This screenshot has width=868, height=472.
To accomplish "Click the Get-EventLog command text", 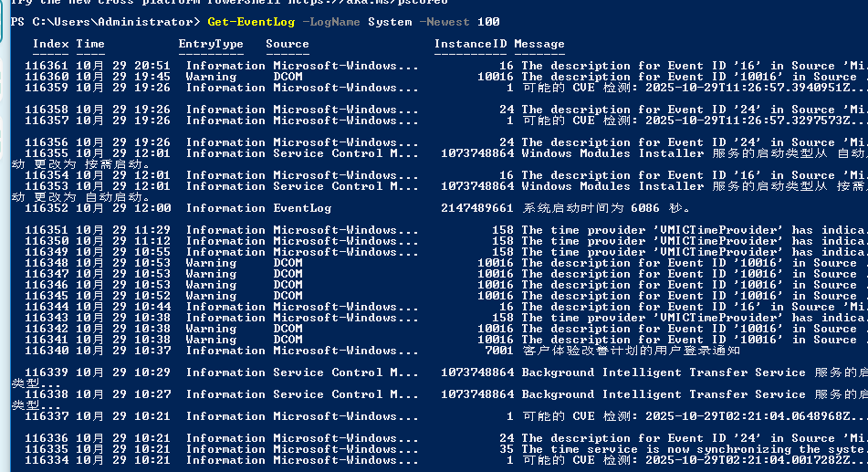I will (x=251, y=21).
